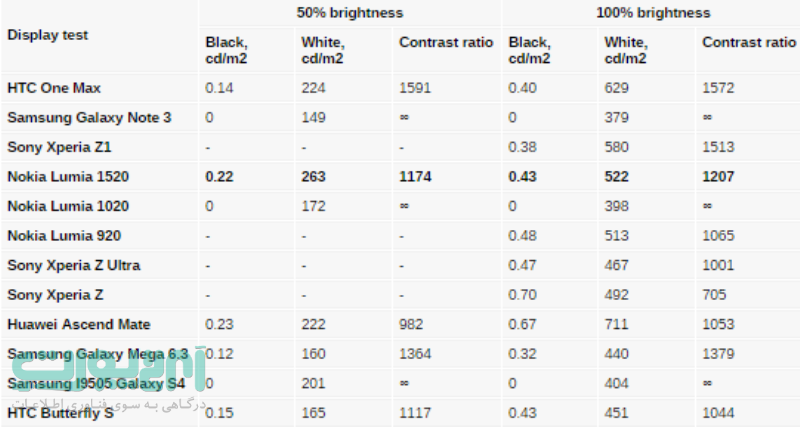
Task: Click the contrast value "1001"
Action: point(718,265)
